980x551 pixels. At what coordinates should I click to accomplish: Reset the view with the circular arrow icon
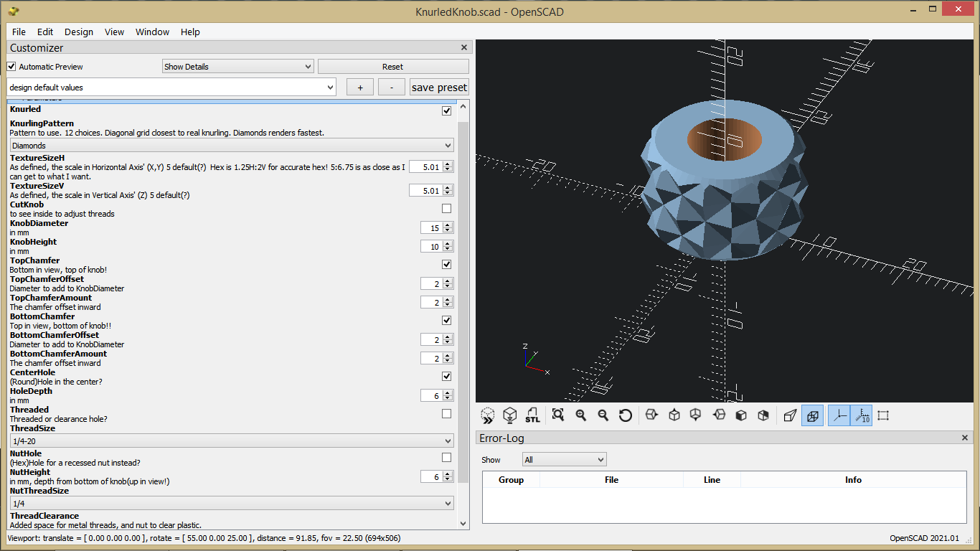[x=626, y=415]
